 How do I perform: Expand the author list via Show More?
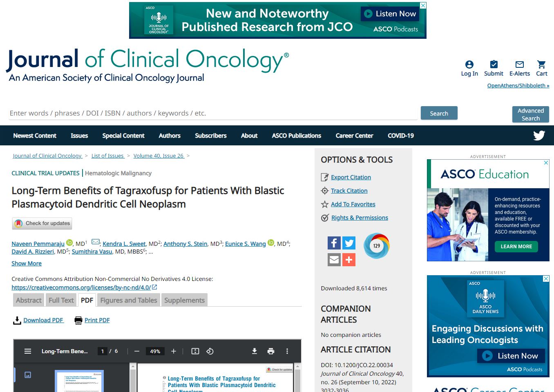click(x=26, y=263)
